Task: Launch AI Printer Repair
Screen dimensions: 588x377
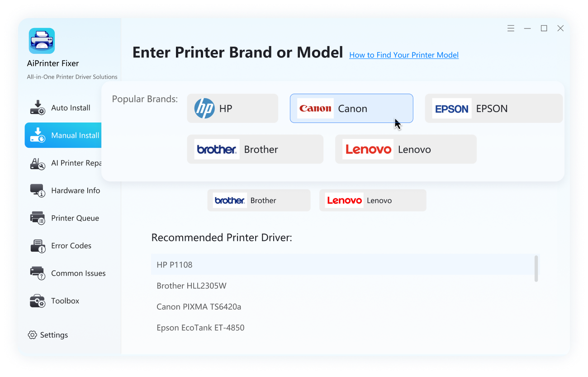Action: 68,163
